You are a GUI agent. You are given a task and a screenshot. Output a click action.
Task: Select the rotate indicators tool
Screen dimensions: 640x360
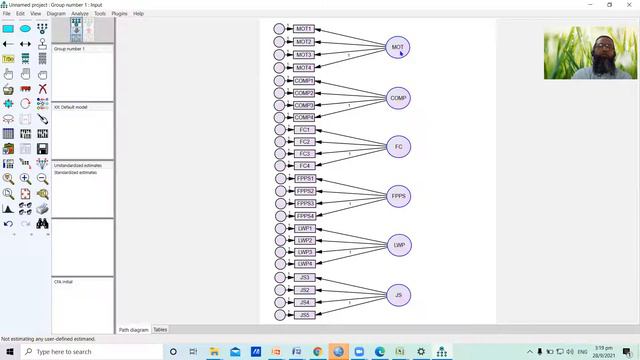pos(25,104)
